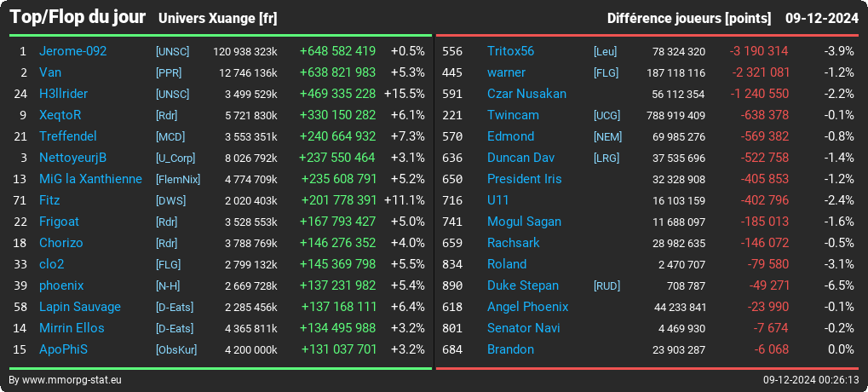Click the Top/Flop du jour title

78,17
